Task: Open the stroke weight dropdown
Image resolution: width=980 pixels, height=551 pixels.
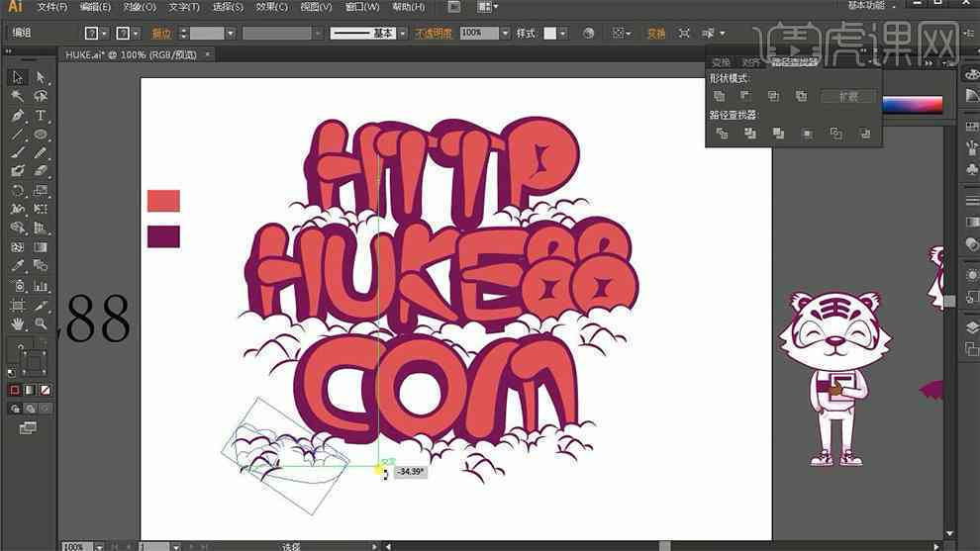Action: (x=231, y=33)
